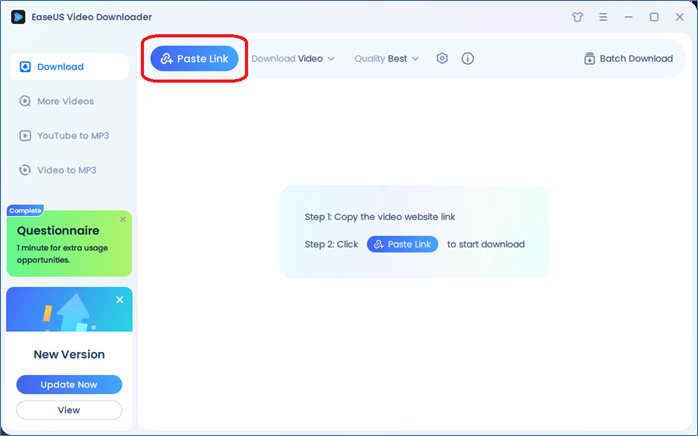Open the Download Video format dropdown

292,58
